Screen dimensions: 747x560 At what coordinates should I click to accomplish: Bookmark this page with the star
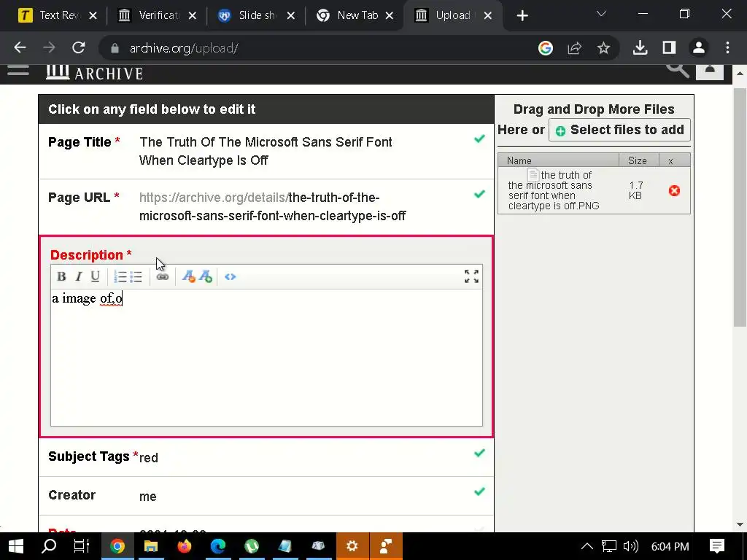coord(603,47)
